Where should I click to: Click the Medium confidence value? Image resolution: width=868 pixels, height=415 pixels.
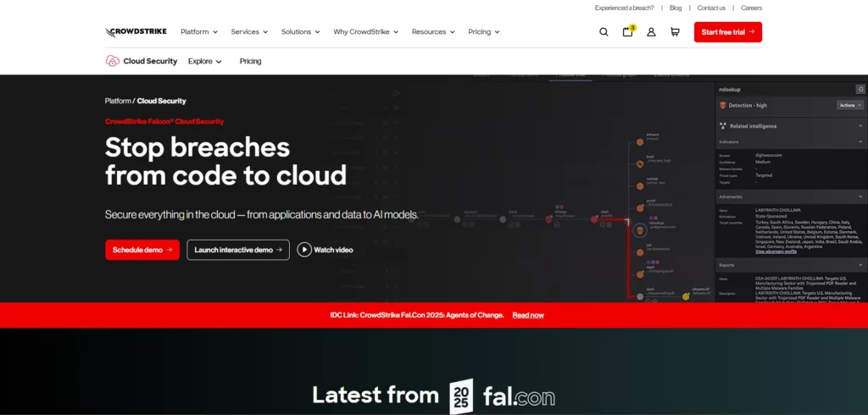coord(764,162)
